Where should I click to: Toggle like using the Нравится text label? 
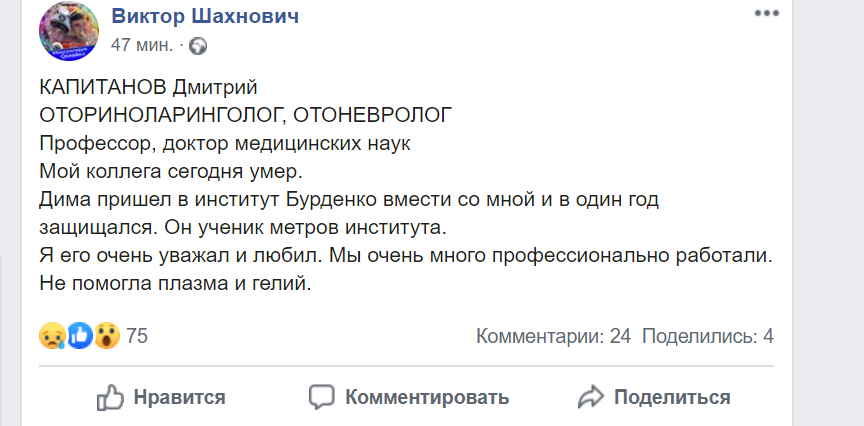tap(179, 397)
